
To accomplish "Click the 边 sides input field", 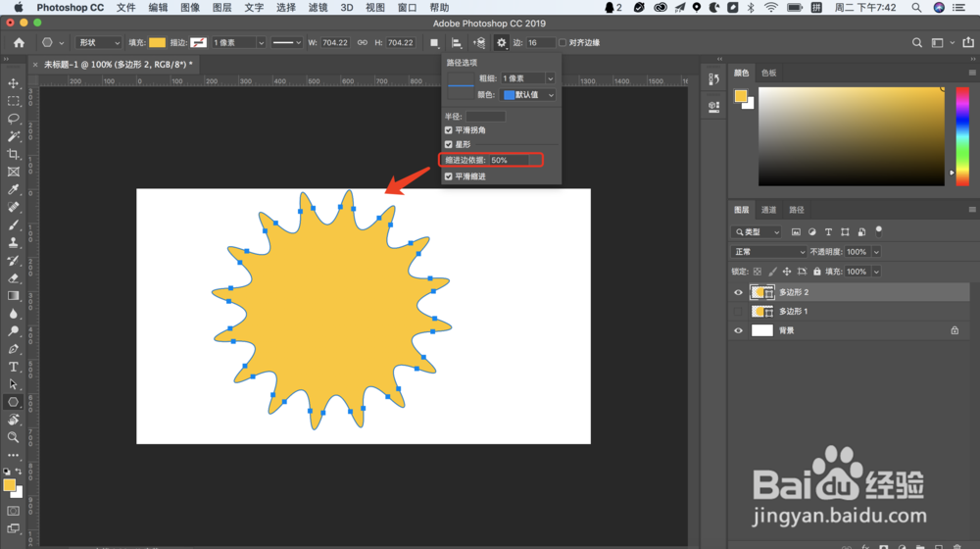I will coord(540,42).
